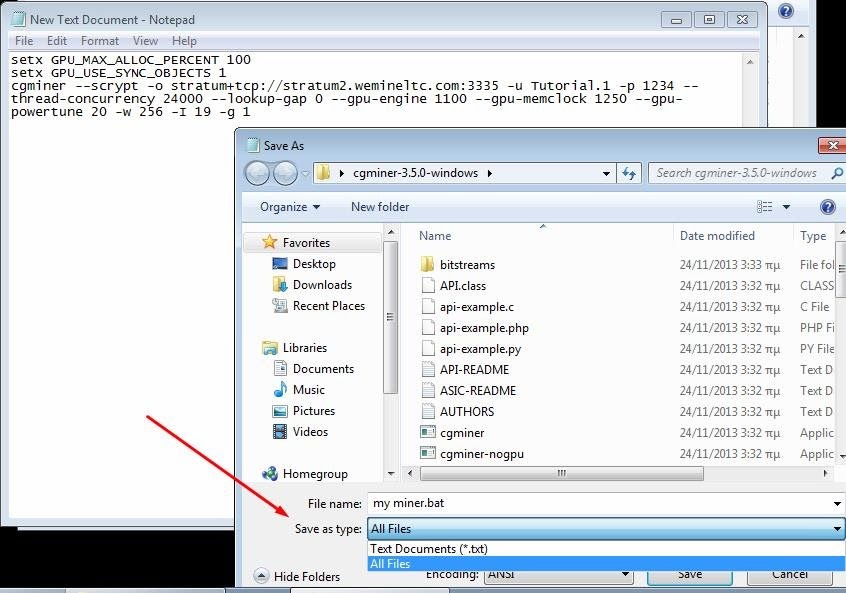Click the file list horizontal scrollbar
The width and height of the screenshot is (846, 593).
coord(562,474)
